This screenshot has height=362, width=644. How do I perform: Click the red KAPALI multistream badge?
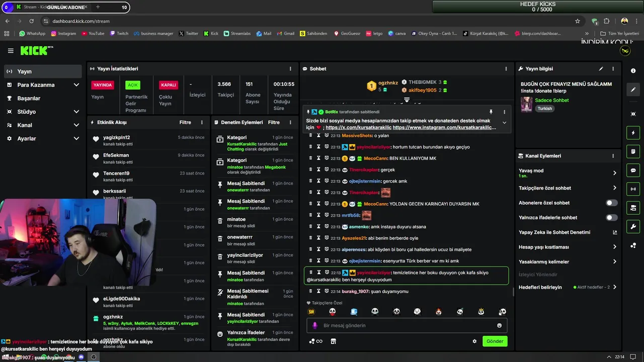(168, 85)
